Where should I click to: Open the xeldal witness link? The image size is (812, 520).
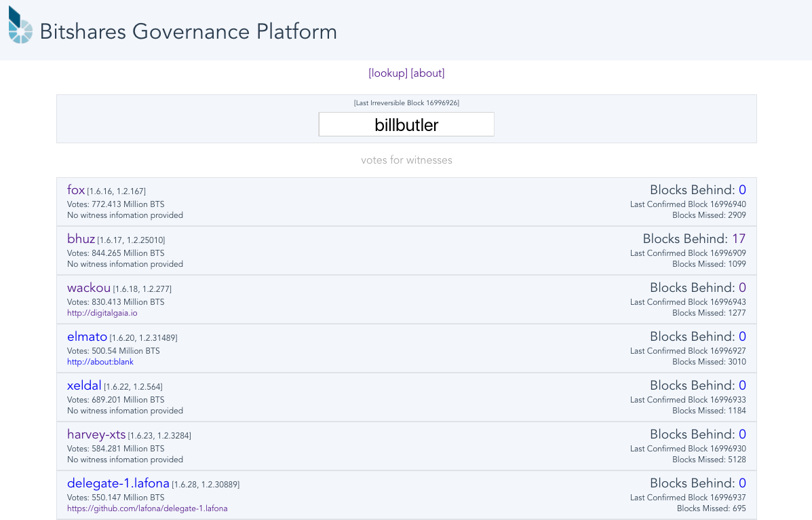click(x=84, y=385)
